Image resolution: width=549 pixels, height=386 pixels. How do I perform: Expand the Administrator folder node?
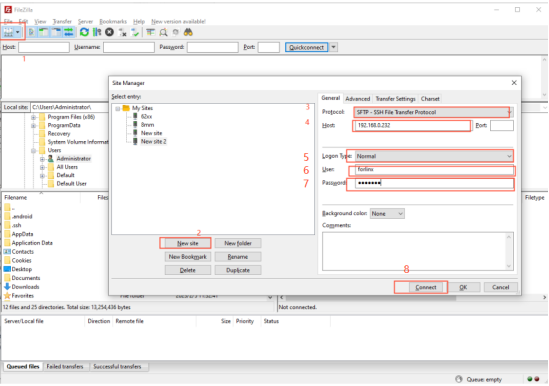42,159
